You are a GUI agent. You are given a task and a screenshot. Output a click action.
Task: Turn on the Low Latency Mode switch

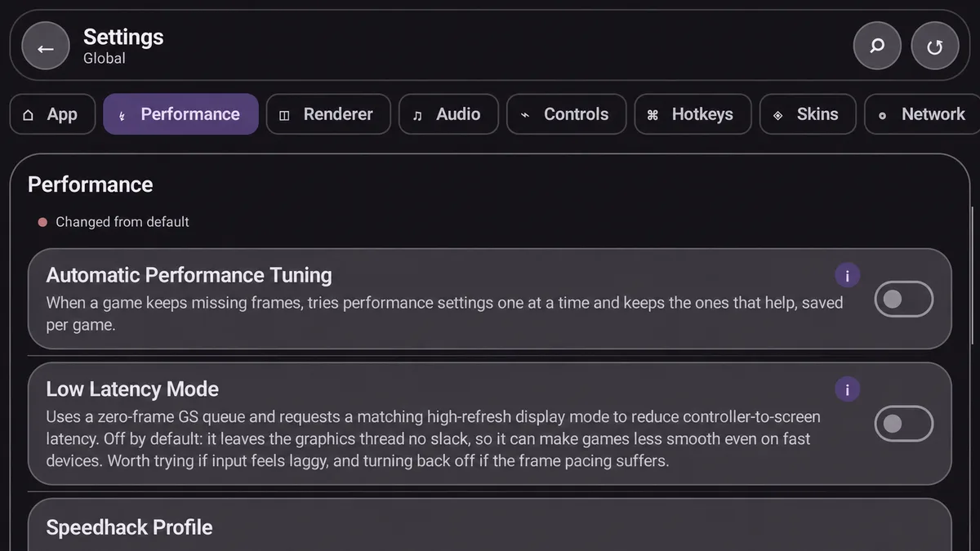pos(903,424)
